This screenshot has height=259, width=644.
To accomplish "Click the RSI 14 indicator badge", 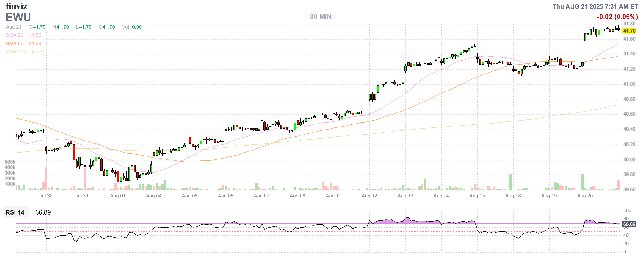I will pos(15,212).
